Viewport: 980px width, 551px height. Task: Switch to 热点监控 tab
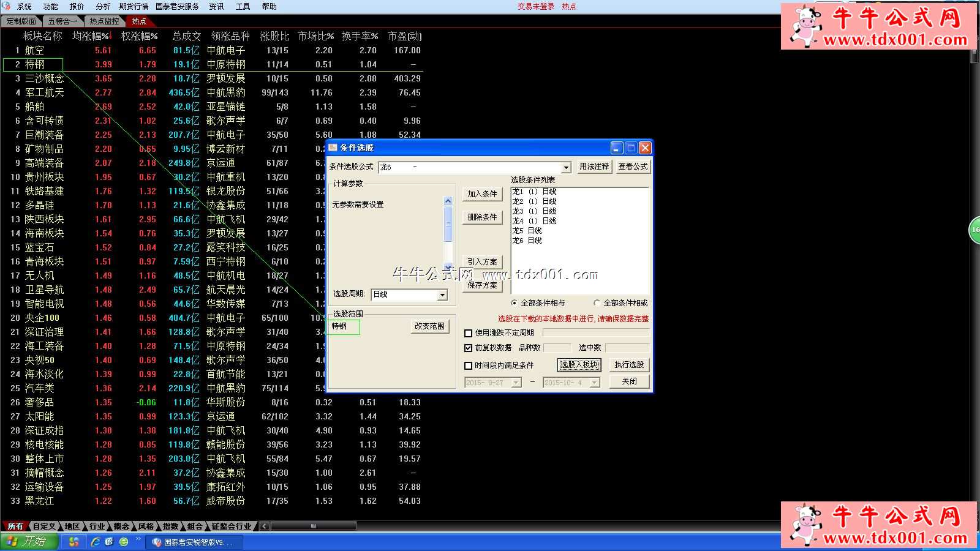click(x=104, y=21)
